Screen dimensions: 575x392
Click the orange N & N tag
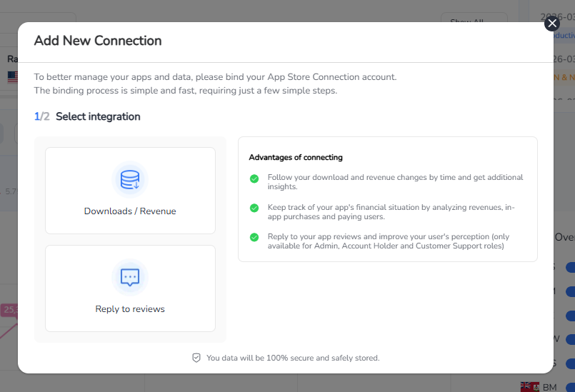tap(564, 77)
